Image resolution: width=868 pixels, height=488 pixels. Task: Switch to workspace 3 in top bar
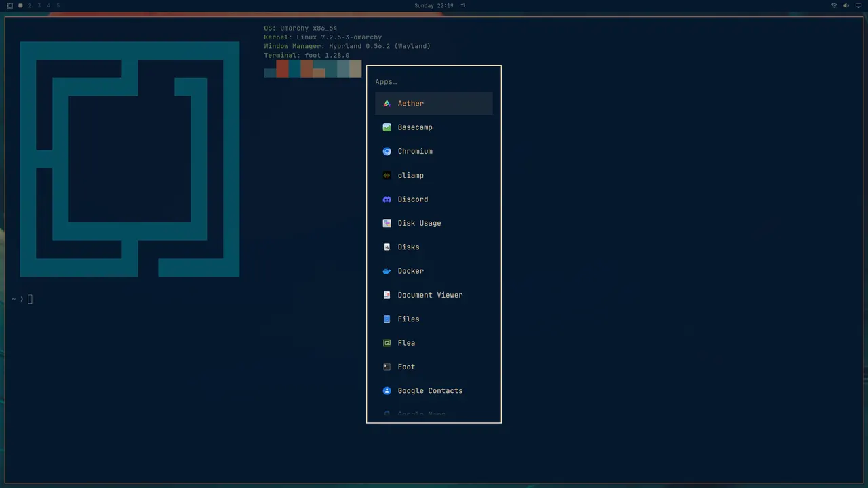click(39, 5)
